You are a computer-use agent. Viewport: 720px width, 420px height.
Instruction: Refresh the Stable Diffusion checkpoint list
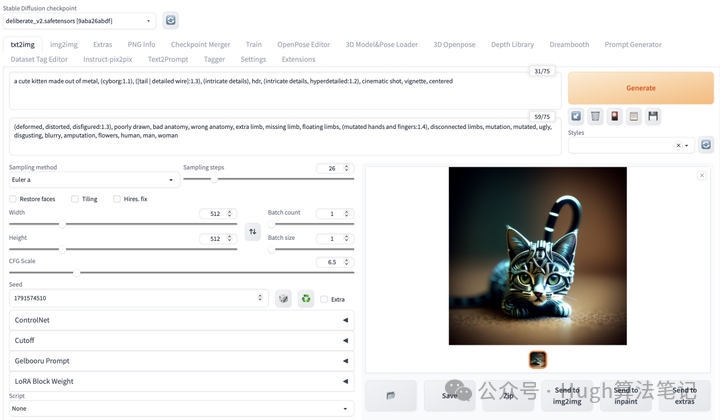170,21
